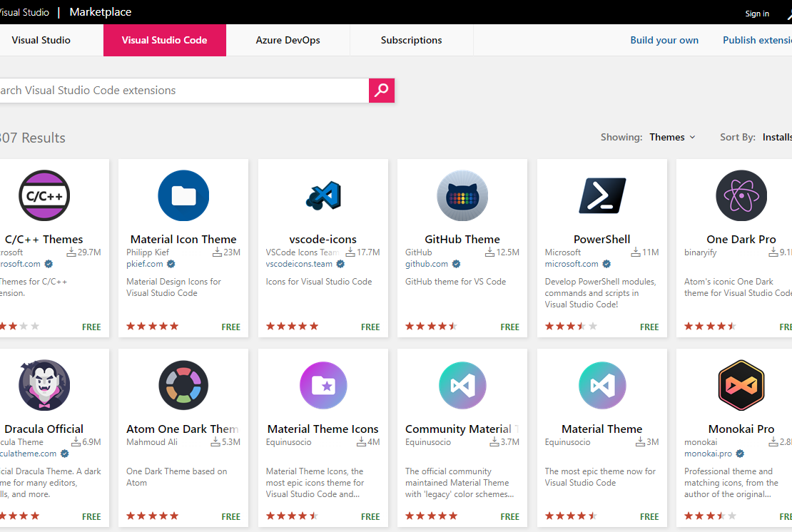Switch to the Visual Studio Code tab

pyautogui.click(x=165, y=41)
